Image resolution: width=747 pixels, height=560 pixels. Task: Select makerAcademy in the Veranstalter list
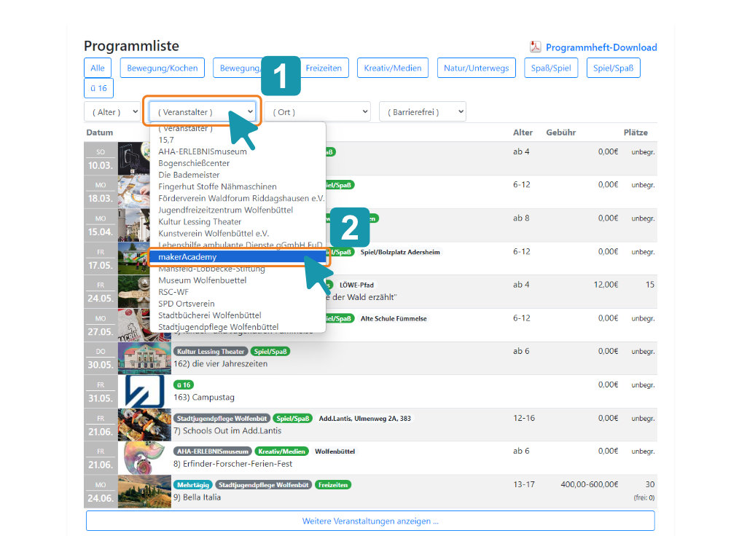pos(238,256)
